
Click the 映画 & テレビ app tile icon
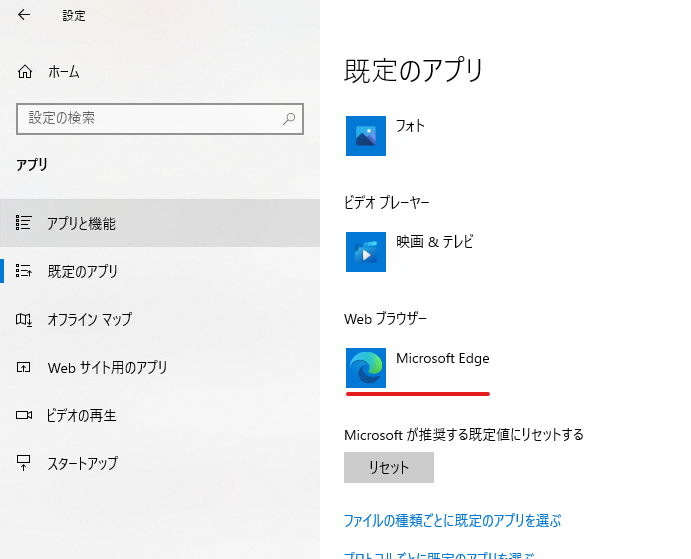(366, 252)
